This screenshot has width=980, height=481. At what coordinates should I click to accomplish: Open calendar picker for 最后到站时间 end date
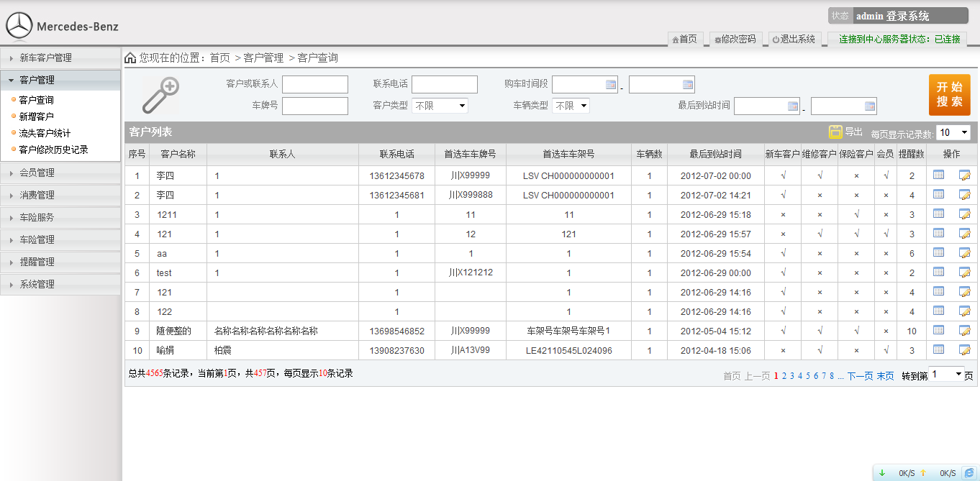coord(870,106)
